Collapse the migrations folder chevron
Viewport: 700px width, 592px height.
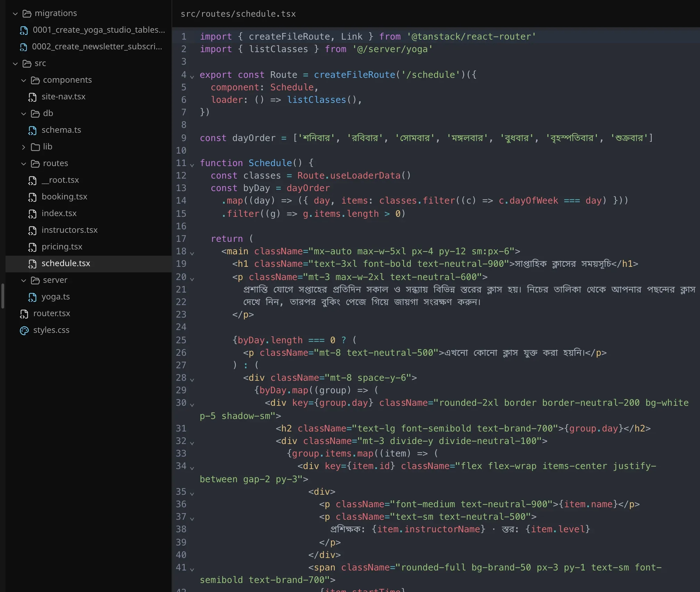15,14
